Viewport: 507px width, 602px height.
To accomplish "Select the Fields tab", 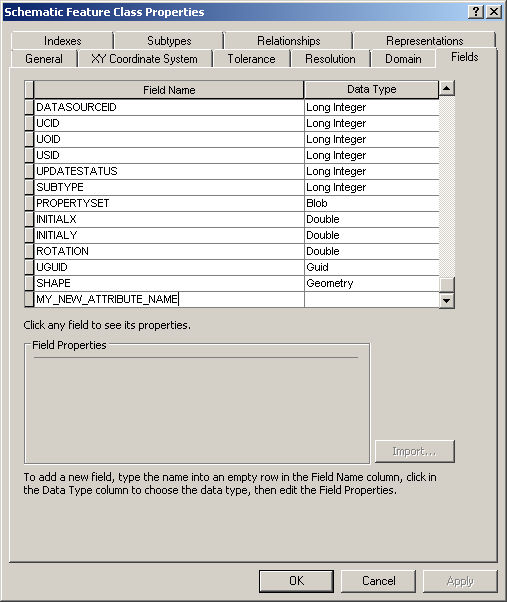I will (x=465, y=57).
